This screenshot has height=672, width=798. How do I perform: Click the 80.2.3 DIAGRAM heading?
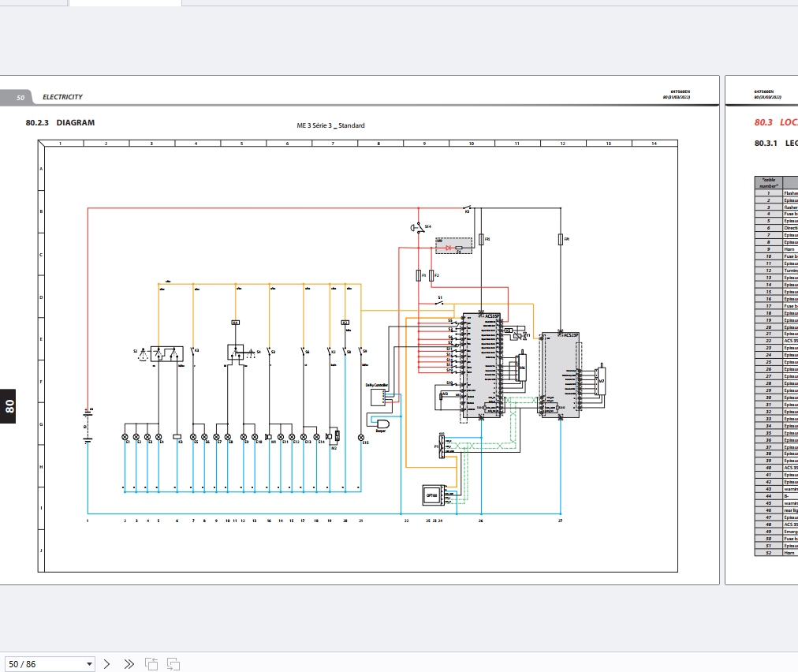(x=60, y=123)
